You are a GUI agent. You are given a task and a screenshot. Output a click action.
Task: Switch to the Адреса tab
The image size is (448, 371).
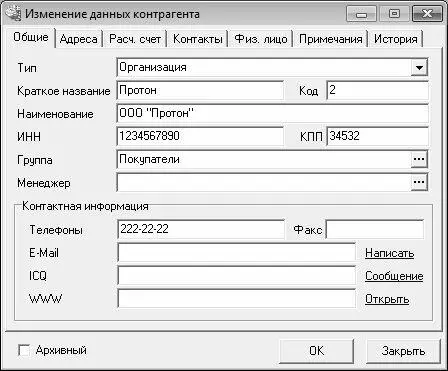(x=79, y=39)
